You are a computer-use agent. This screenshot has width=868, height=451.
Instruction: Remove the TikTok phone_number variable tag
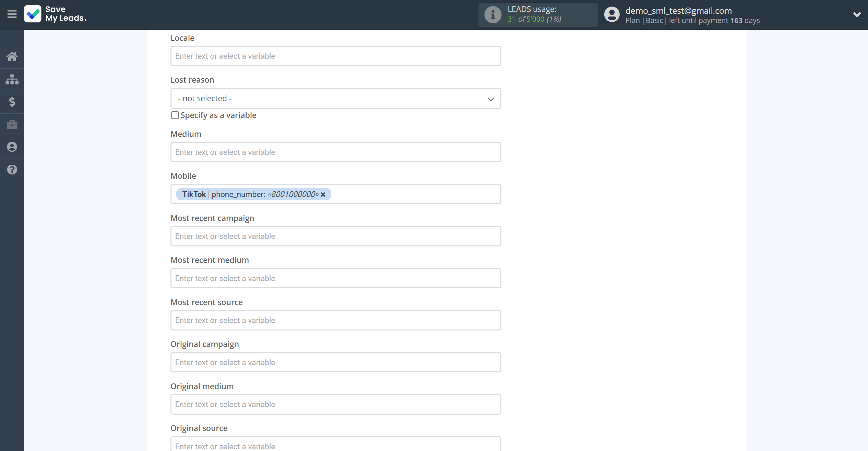coord(323,194)
